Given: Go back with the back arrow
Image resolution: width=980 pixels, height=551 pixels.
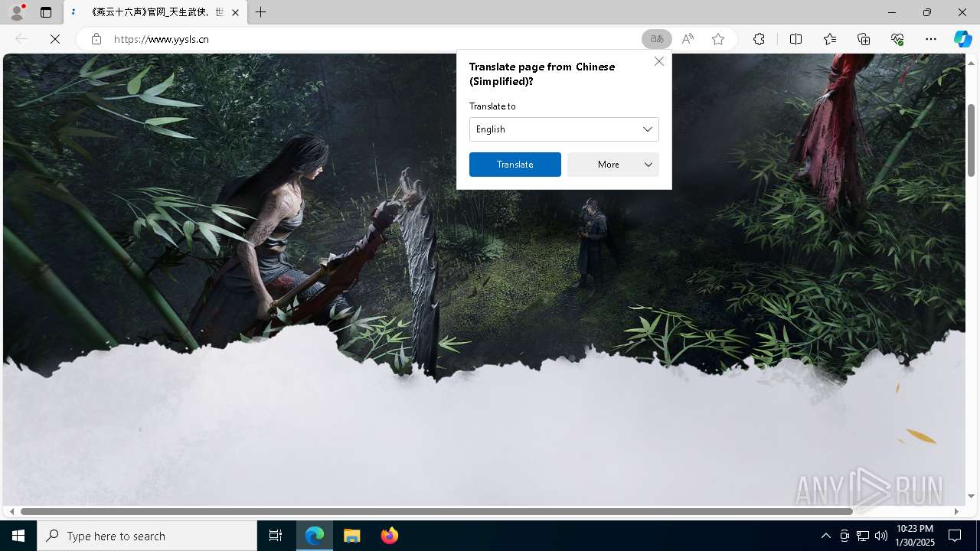Looking at the screenshot, I should click(x=21, y=39).
